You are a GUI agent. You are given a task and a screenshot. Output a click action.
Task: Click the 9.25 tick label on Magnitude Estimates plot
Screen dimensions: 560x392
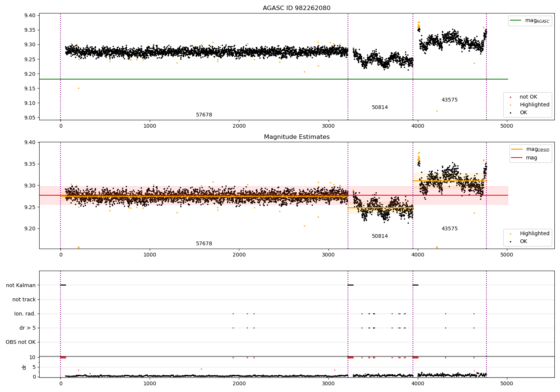point(30,207)
